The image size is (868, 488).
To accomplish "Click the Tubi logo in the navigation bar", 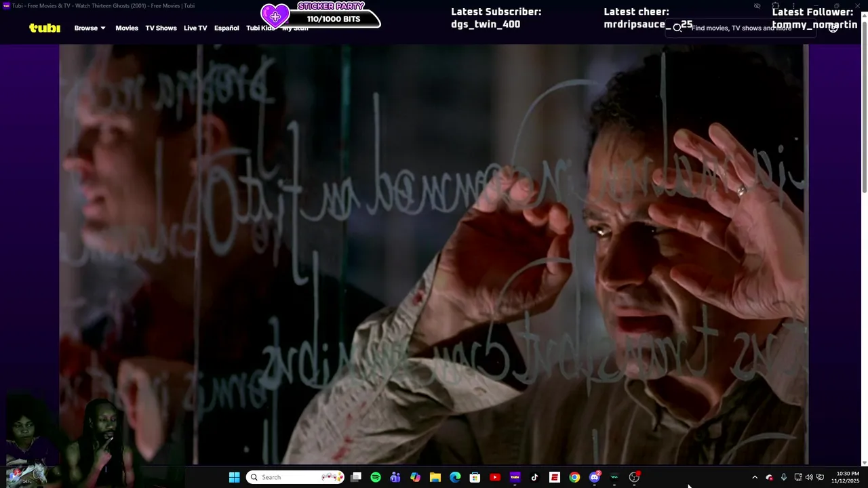I will tap(45, 28).
